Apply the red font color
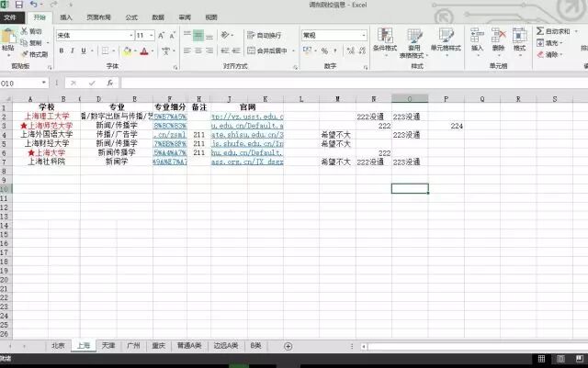This screenshot has width=588, height=368. [144, 51]
